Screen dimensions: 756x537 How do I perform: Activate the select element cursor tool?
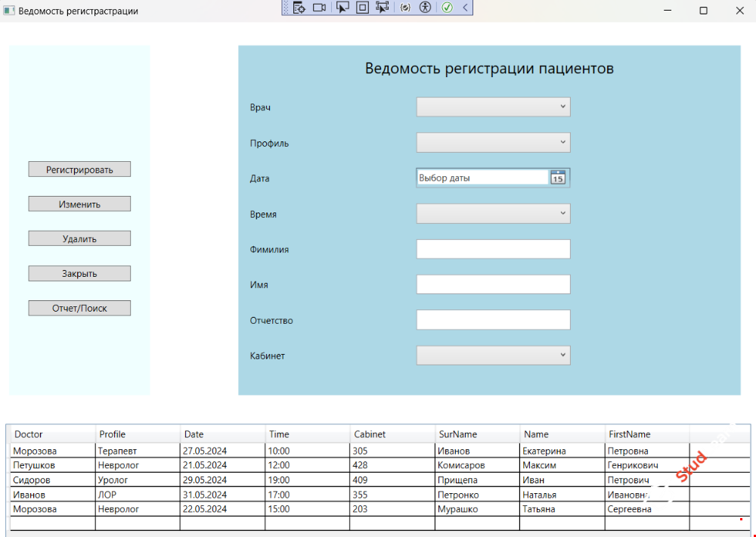click(342, 8)
